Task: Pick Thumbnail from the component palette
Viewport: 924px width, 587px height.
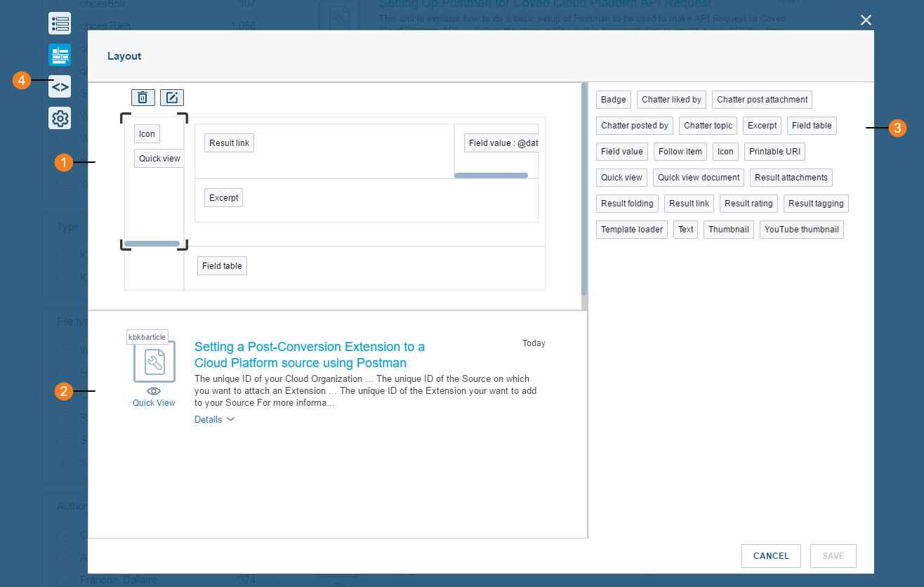Action: click(x=729, y=230)
